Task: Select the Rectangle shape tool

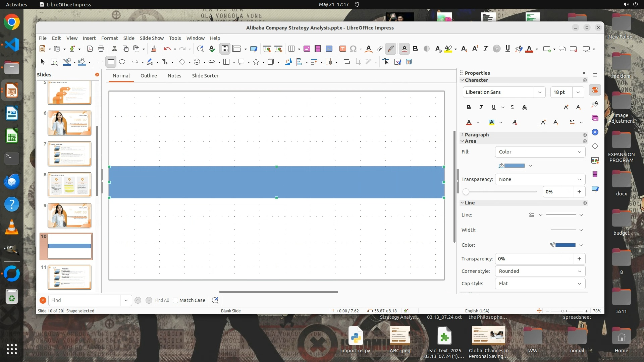Action: (111, 62)
